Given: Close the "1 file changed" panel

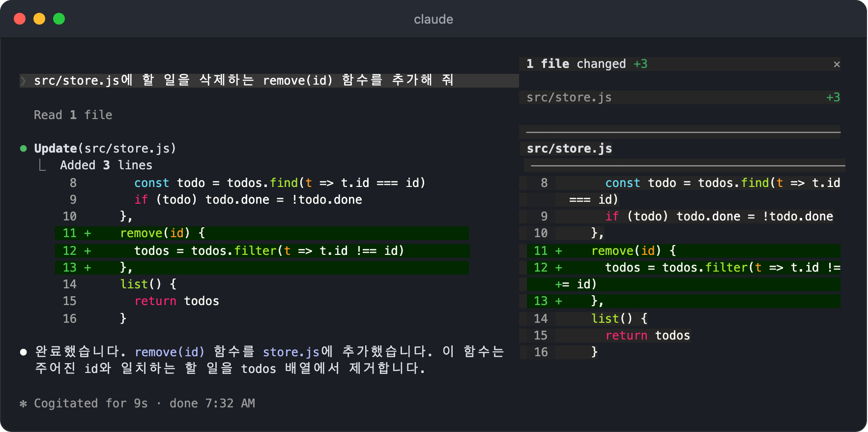Looking at the screenshot, I should [x=837, y=64].
